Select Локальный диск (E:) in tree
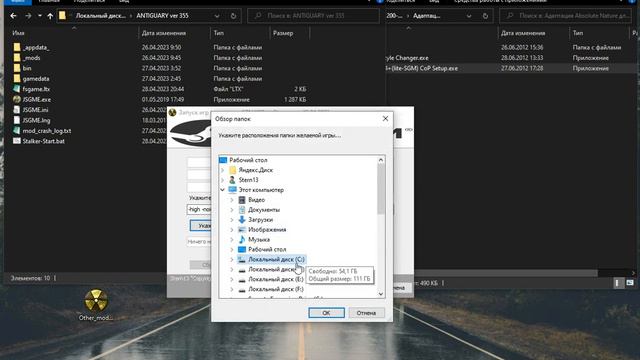Viewport: 640px width, 360px height. (276, 279)
